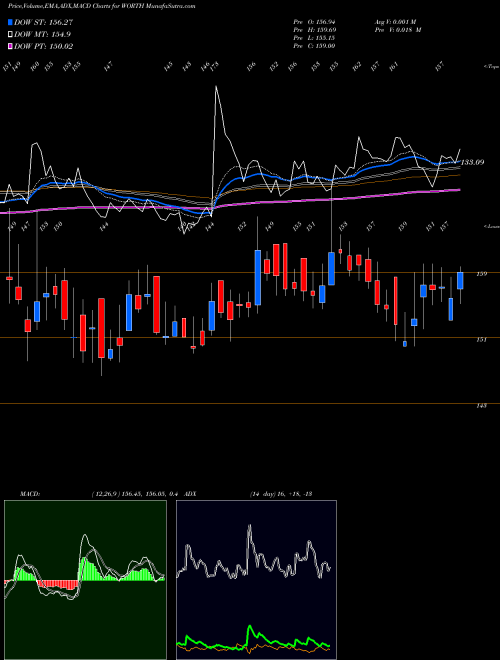Click the white DOW MT legend swatch
The image size is (500, 660).
pyautogui.click(x=11, y=35)
